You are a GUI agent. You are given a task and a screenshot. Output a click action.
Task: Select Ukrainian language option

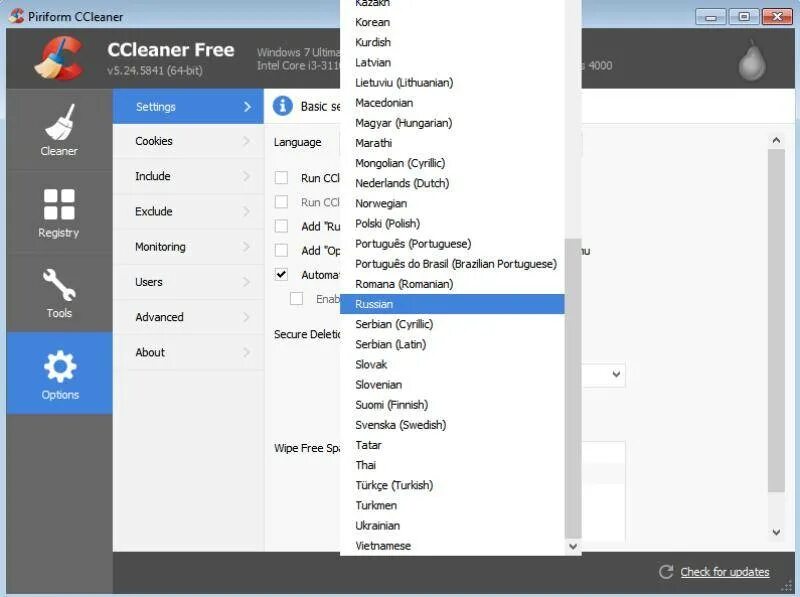pos(452,526)
